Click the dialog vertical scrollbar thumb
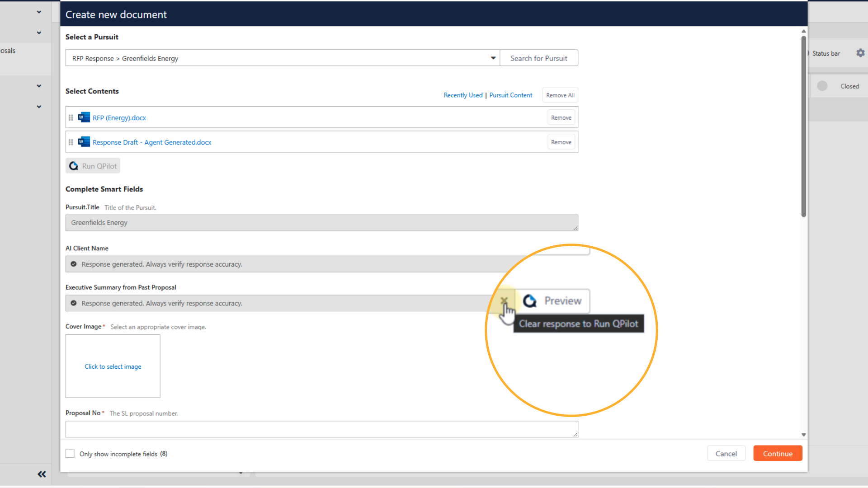This screenshot has width=868, height=488. (x=803, y=127)
